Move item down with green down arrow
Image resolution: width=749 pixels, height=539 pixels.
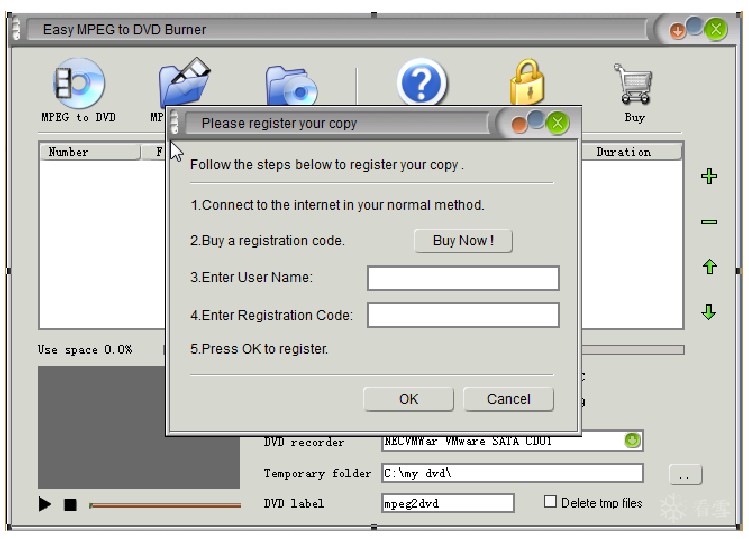(x=709, y=312)
